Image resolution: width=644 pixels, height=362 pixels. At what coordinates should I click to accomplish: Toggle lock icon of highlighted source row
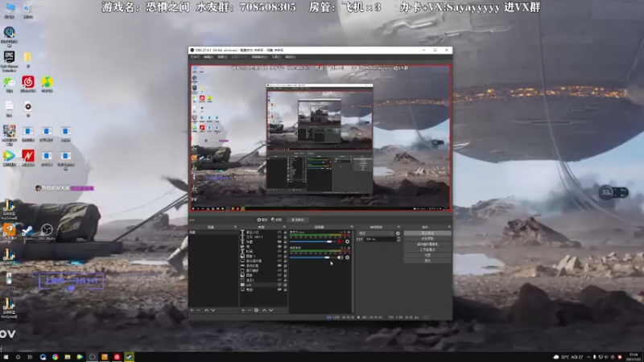285,285
